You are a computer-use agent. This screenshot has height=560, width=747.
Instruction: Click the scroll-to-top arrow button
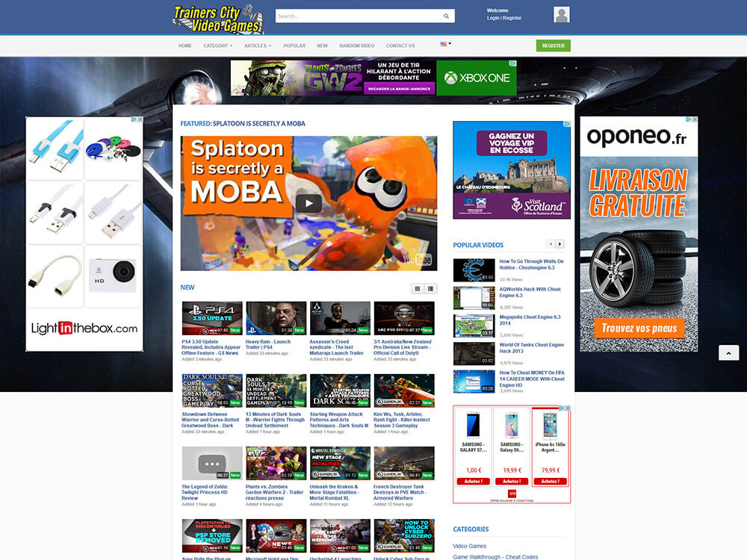728,353
